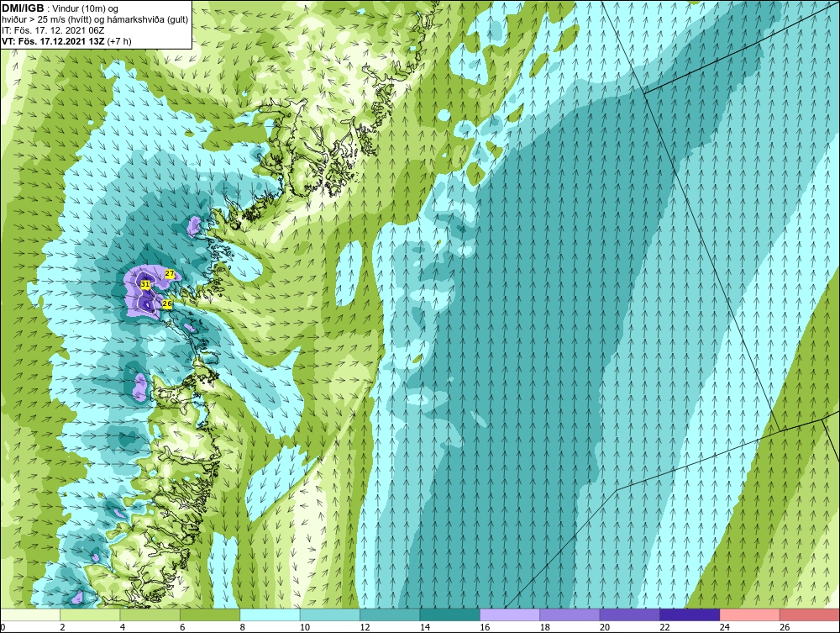Click the 'hviður > 25 m/s' description line
This screenshot has width=840, height=633.
pyautogui.click(x=95, y=19)
